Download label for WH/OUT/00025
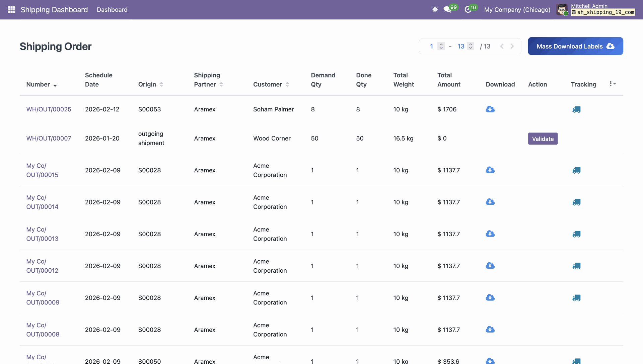Screen dimensions: 643x364 coord(490,109)
